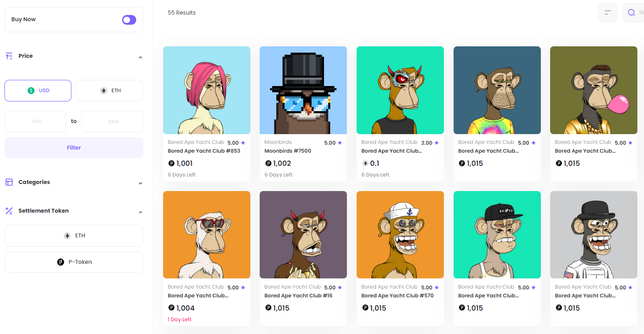Select USD as the price currency

click(x=38, y=90)
